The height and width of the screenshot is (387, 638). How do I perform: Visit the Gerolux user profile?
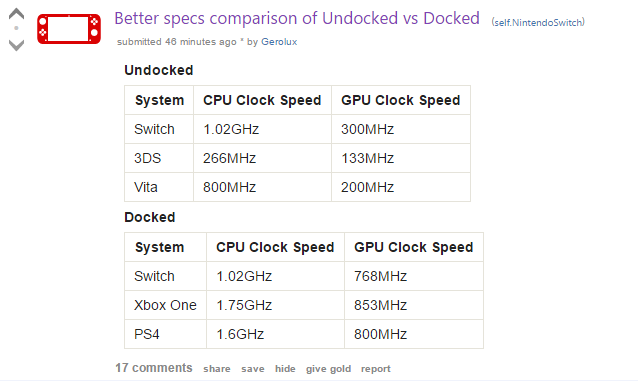(279, 42)
